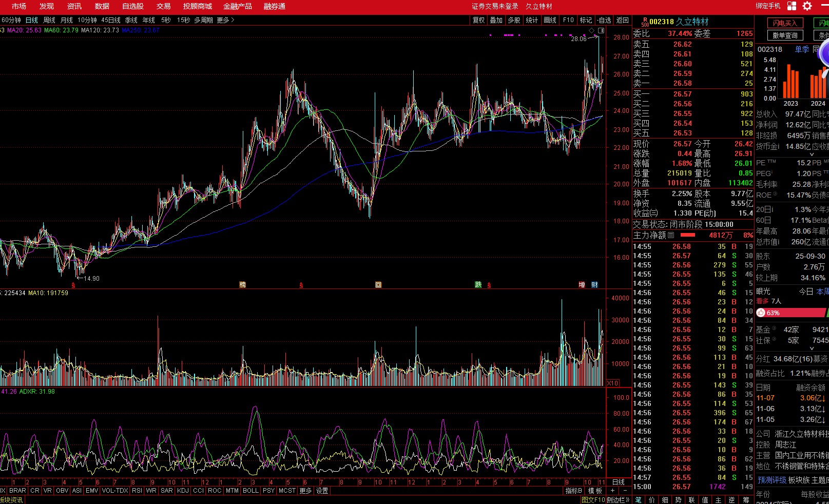This screenshot has width=829, height=504.
Task: Switch chart to 60分钟 timeframe
Action: tap(11, 20)
